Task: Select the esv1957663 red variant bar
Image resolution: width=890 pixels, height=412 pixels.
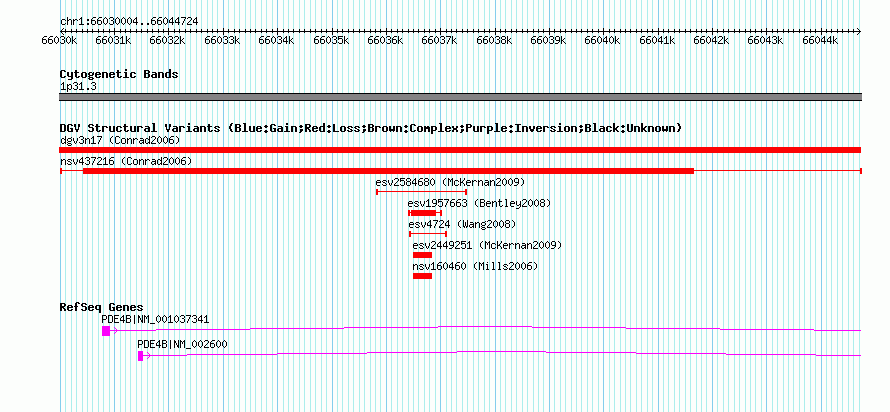Action: click(x=425, y=213)
